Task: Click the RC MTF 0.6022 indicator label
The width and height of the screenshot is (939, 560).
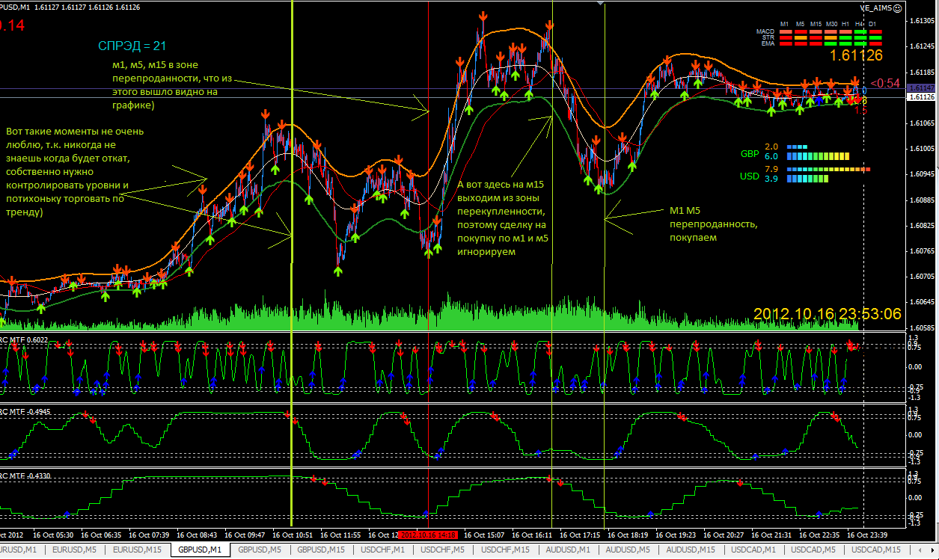Action: pos(24,339)
